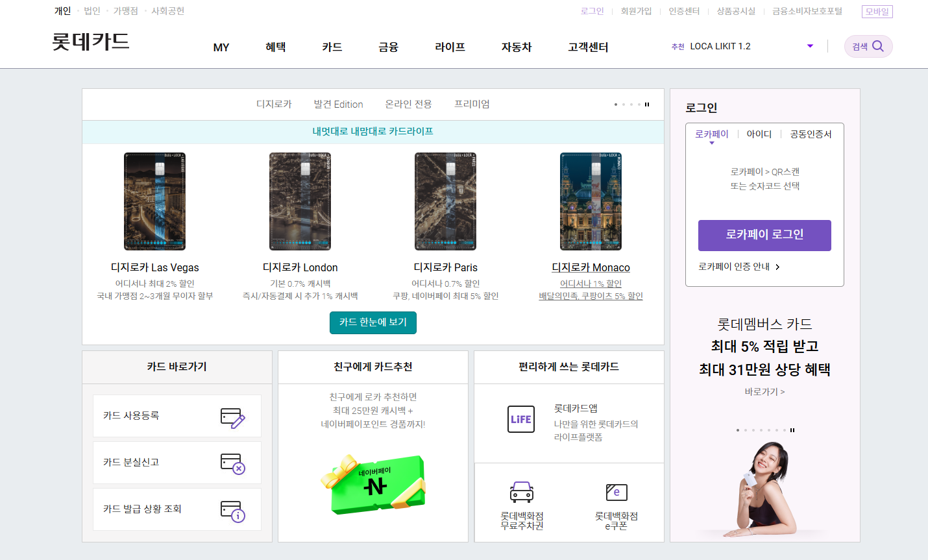Select the 개인 customer type

(62, 11)
